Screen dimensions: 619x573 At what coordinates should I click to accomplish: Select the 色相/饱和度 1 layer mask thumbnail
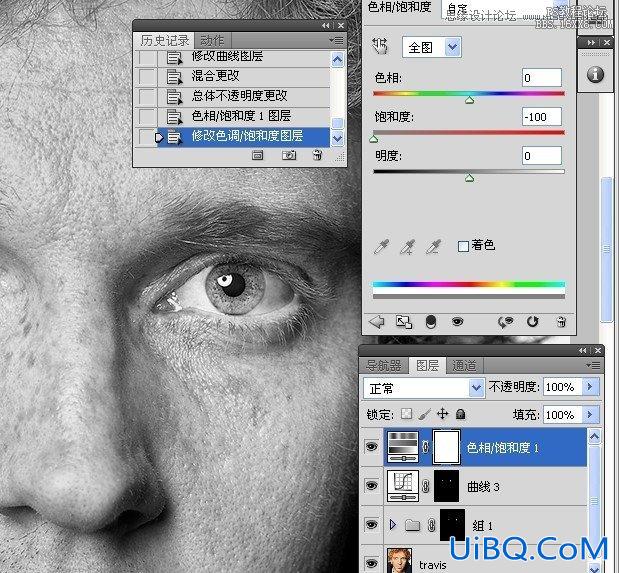[x=446, y=447]
